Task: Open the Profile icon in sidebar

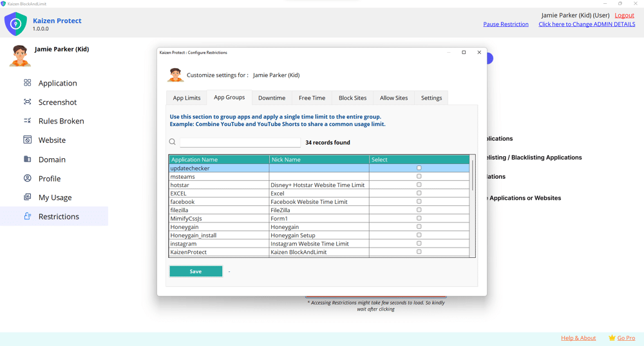Action: (x=27, y=178)
